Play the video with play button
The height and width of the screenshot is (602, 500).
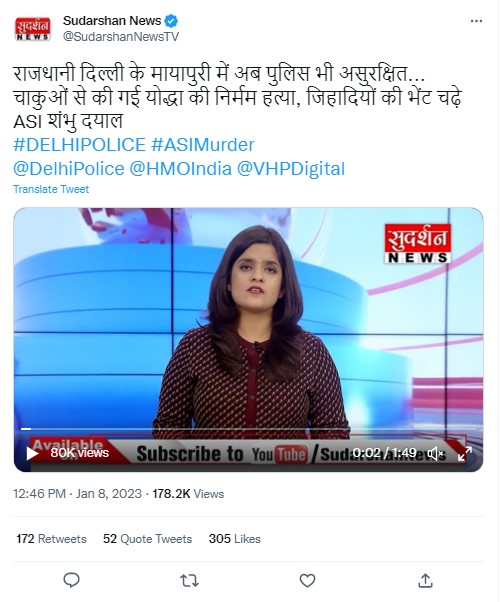pos(32,453)
